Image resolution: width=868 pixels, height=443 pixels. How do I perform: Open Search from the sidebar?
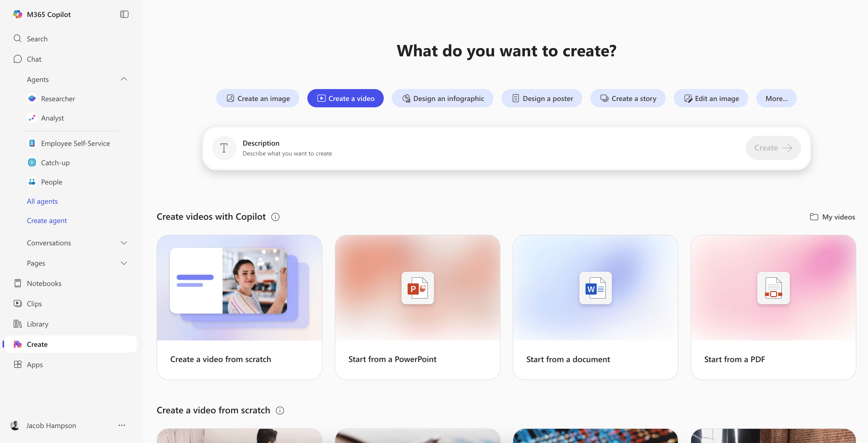click(37, 39)
